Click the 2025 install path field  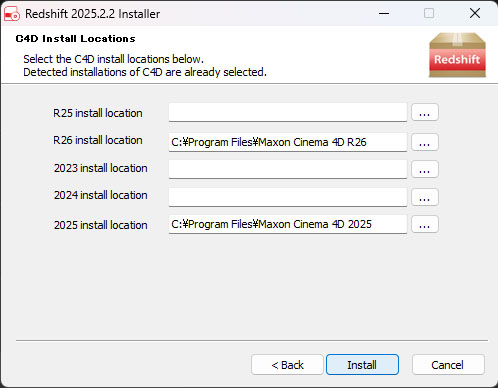pos(288,224)
